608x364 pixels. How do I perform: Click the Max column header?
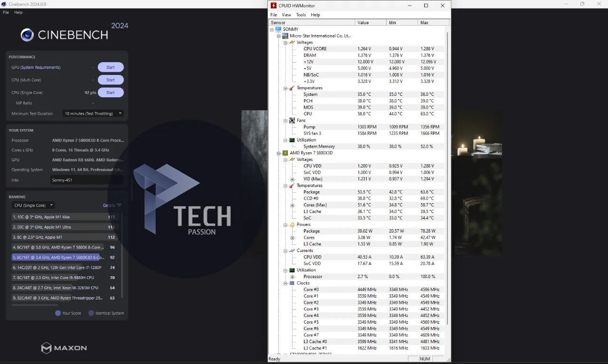pyautogui.click(x=433, y=22)
